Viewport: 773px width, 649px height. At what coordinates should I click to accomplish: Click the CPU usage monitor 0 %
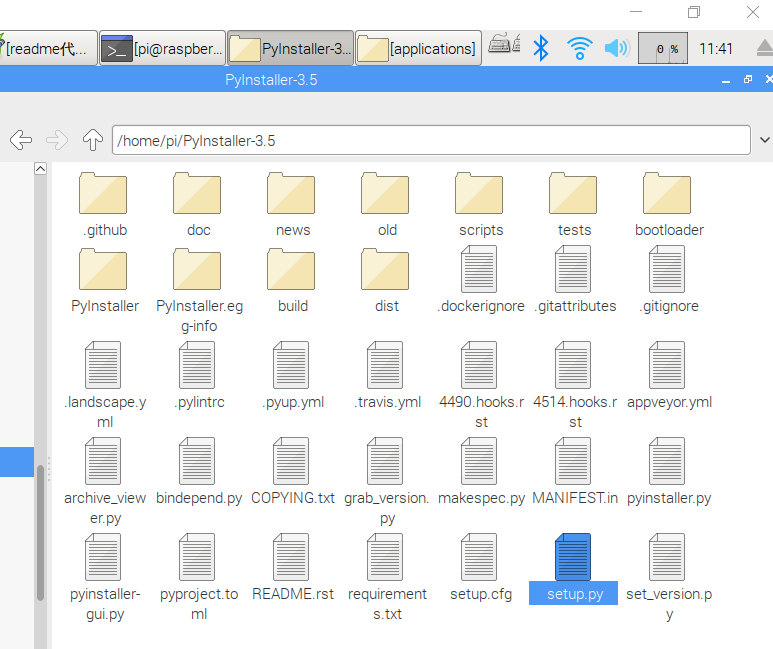point(663,48)
